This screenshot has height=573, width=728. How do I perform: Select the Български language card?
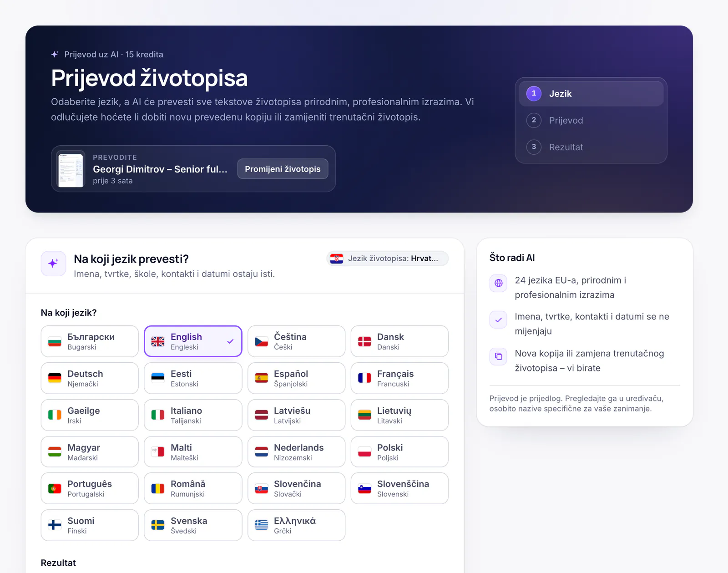pyautogui.click(x=90, y=341)
